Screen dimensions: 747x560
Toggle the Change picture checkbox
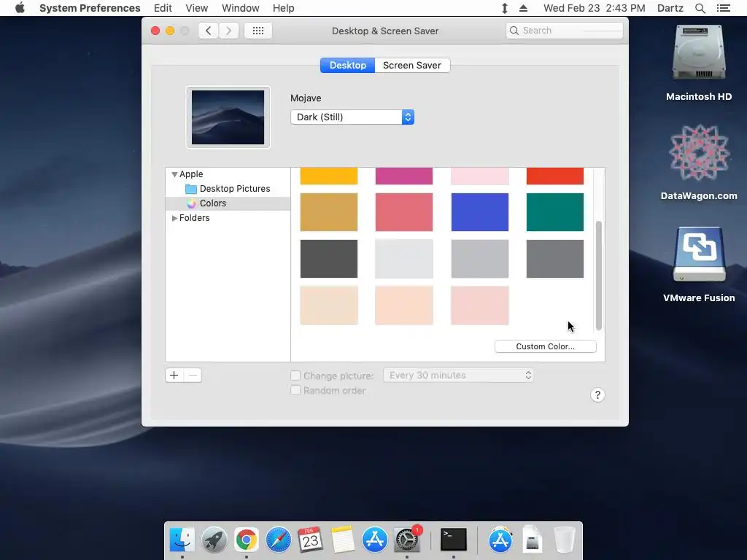pos(295,376)
